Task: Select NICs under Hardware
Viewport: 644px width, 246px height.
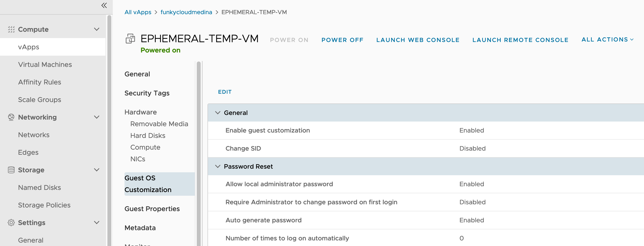Action: pos(138,159)
